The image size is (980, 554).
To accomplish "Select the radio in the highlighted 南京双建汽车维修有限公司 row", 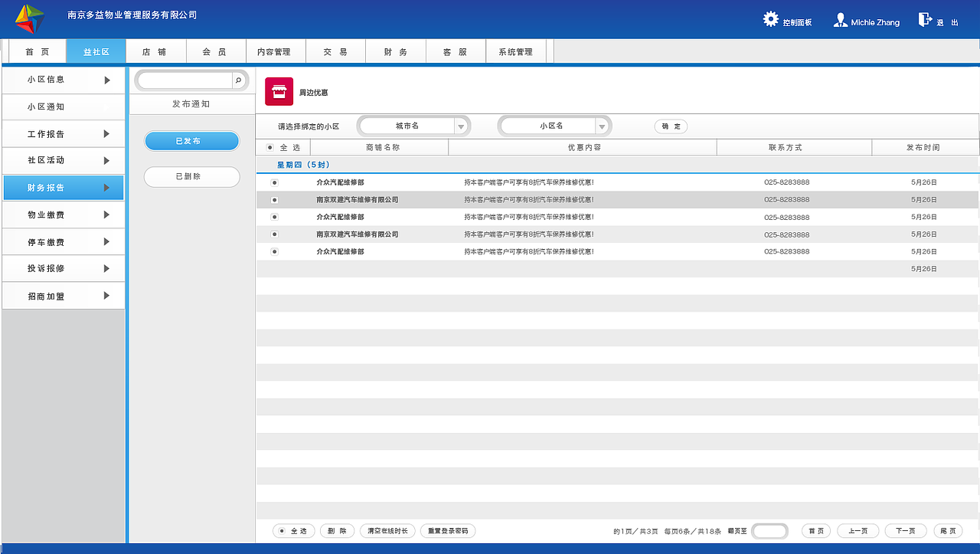I will pyautogui.click(x=274, y=200).
